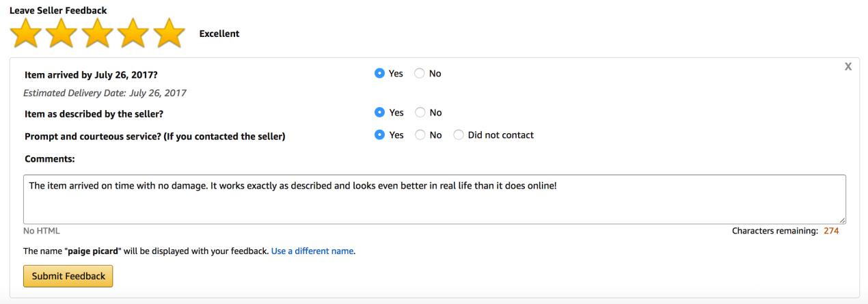Set rating to four stars

coord(133,33)
